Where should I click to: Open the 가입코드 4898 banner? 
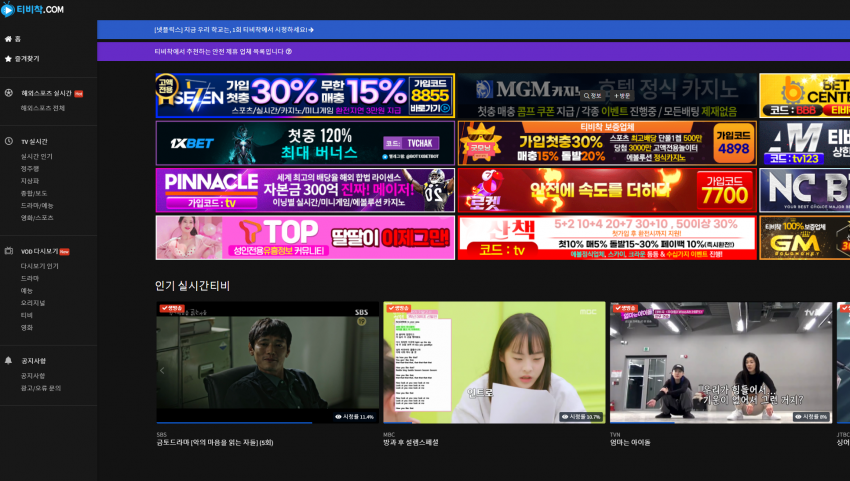[607, 143]
